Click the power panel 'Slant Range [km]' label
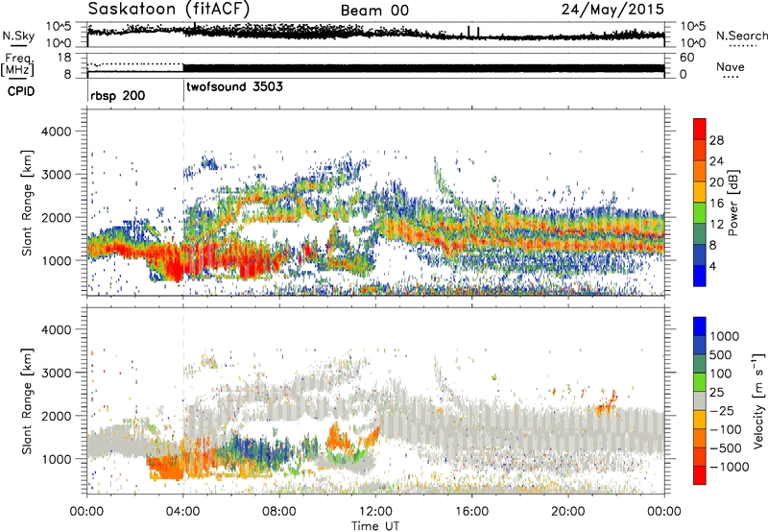The height and width of the screenshot is (532, 768). [x=28, y=203]
